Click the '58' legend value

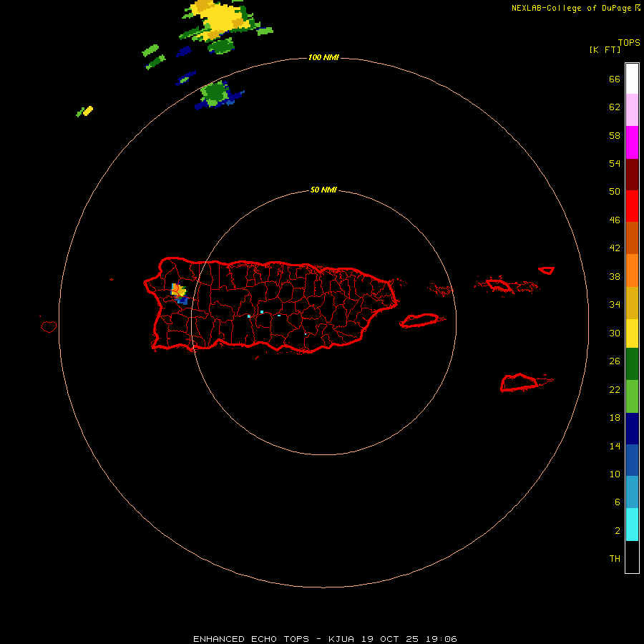point(615,135)
